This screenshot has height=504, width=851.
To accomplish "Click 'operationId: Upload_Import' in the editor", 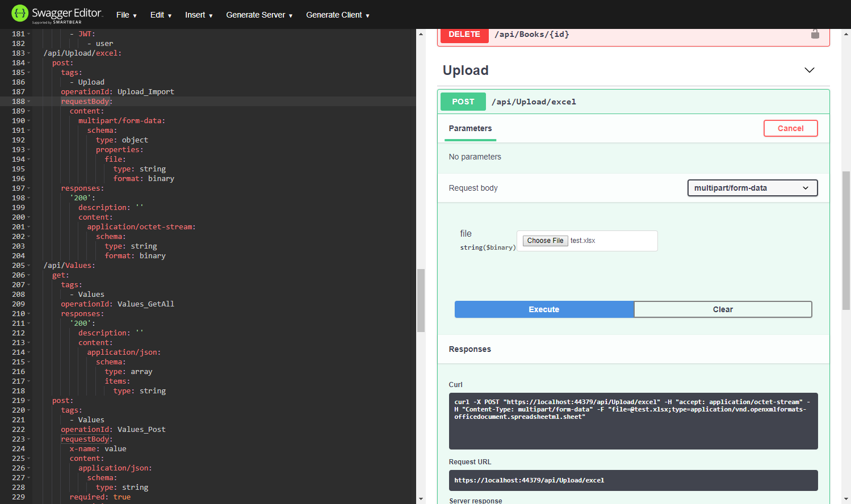I will click(118, 92).
